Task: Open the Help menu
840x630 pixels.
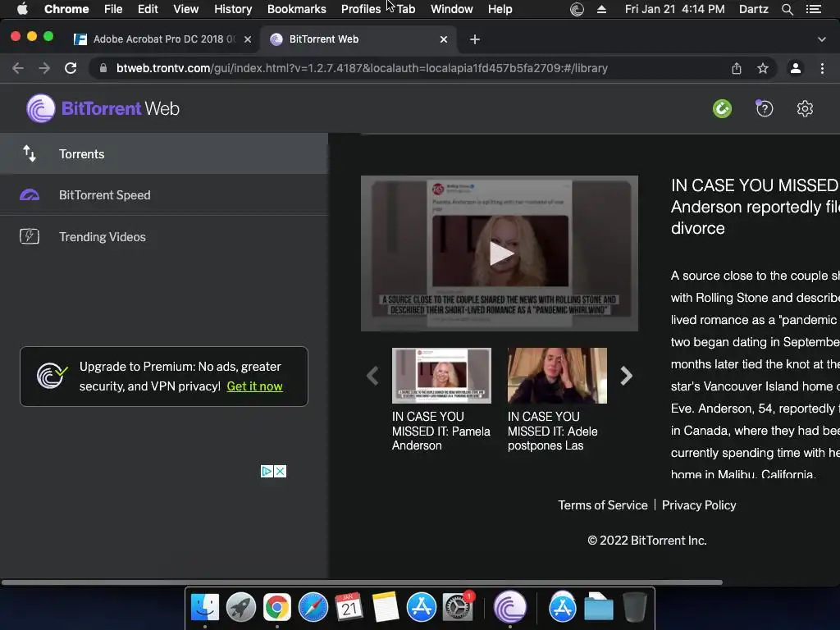Action: [x=500, y=9]
